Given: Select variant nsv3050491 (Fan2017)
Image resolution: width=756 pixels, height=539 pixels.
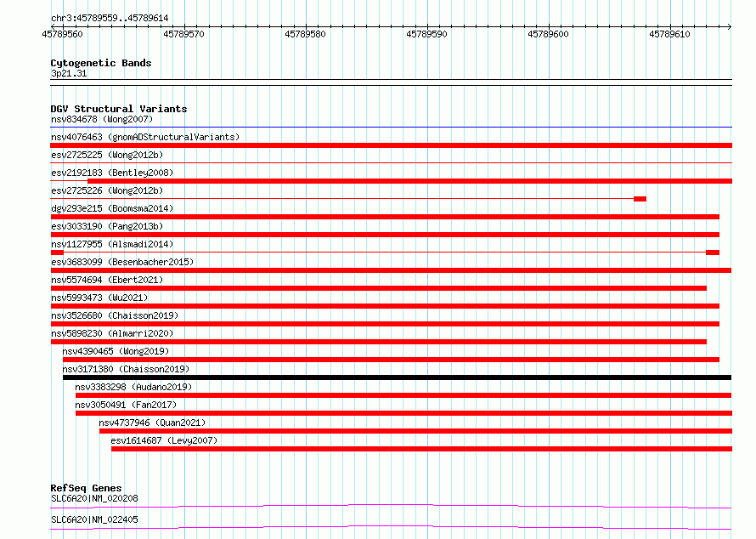Looking at the screenshot, I should click(126, 405).
